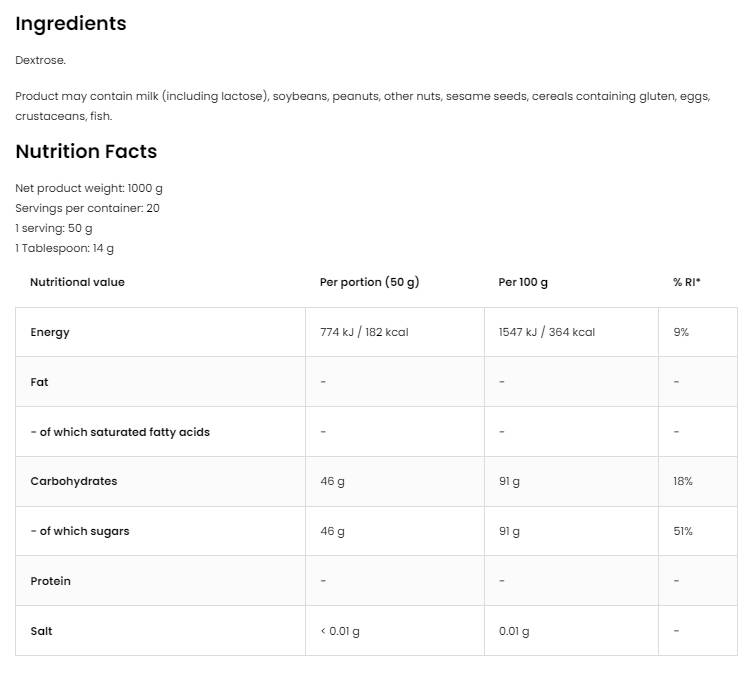Click the Nutritional value column header
Screen dimensions: 754x673
coord(77,282)
